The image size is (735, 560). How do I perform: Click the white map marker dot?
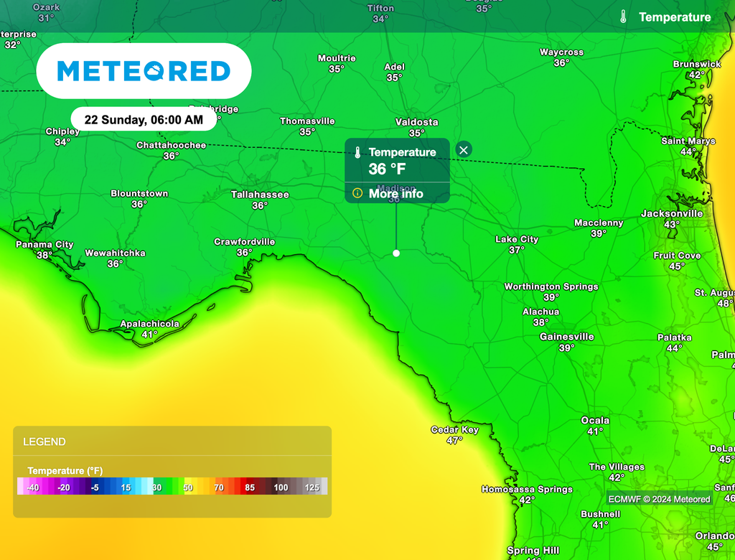click(x=396, y=253)
